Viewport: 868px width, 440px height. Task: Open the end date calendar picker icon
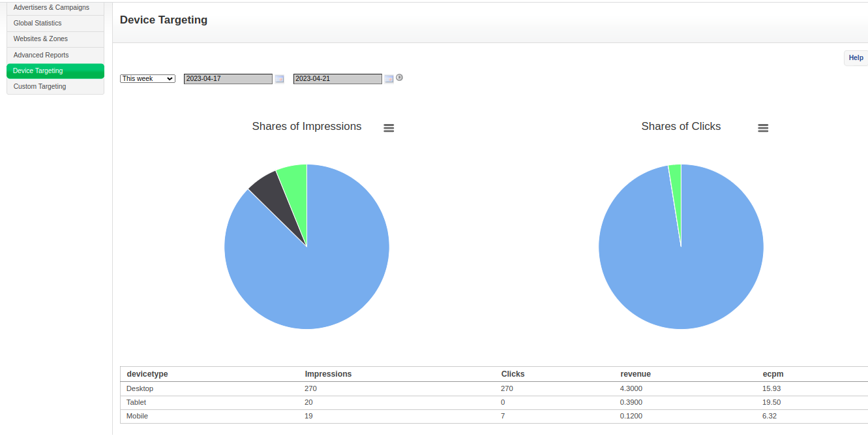[389, 79]
